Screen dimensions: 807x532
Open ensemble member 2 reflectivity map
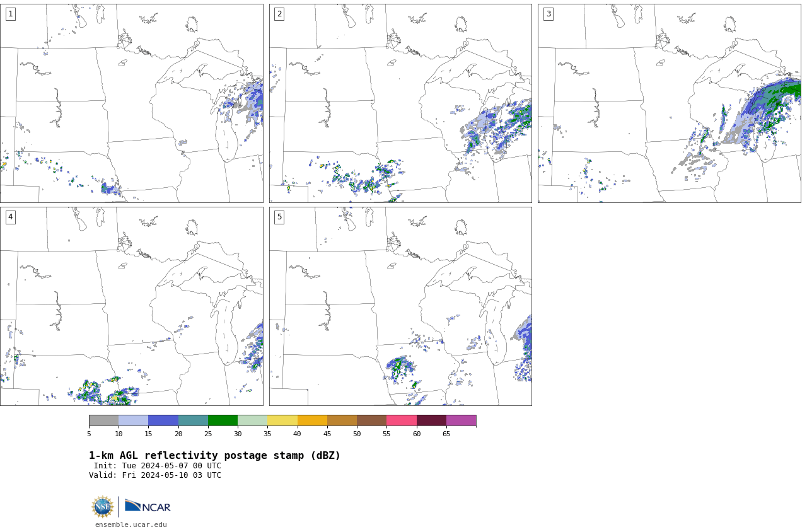pyautogui.click(x=400, y=103)
